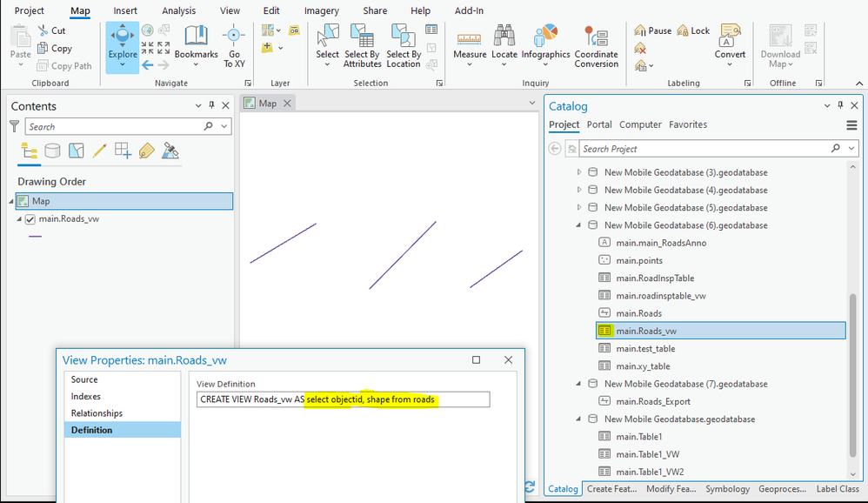Collapse New Mobile Geodatabase (7).geodatabase

point(579,384)
